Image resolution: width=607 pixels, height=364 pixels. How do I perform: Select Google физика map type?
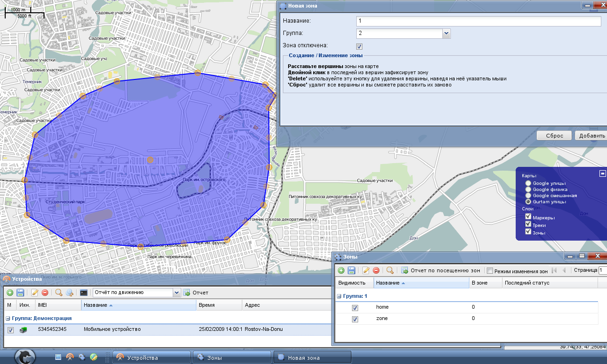coord(528,190)
